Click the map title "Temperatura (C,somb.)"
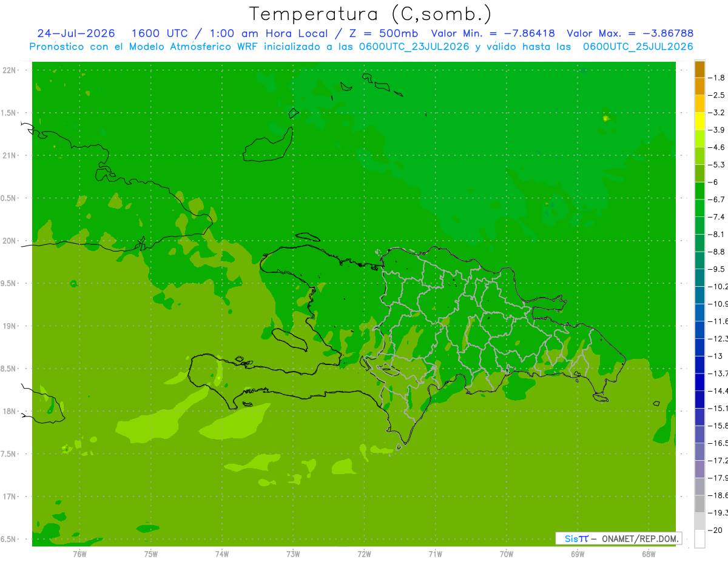The width and height of the screenshot is (728, 562). 370,14
